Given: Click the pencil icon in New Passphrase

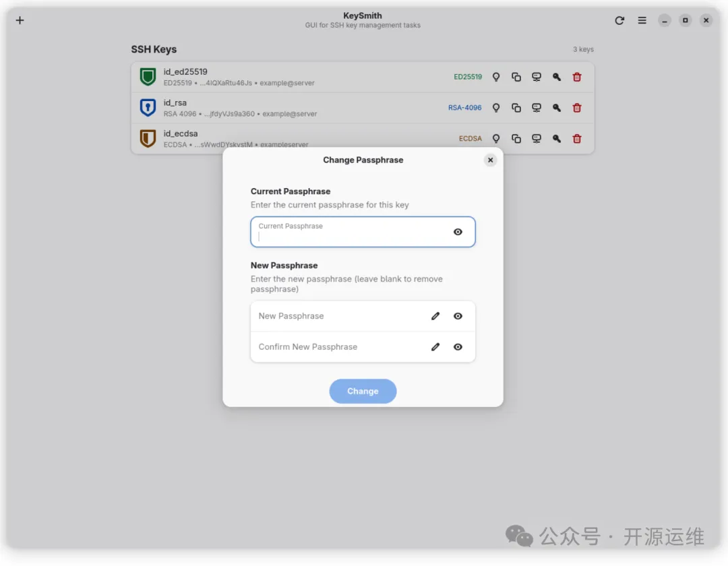Looking at the screenshot, I should (x=435, y=316).
